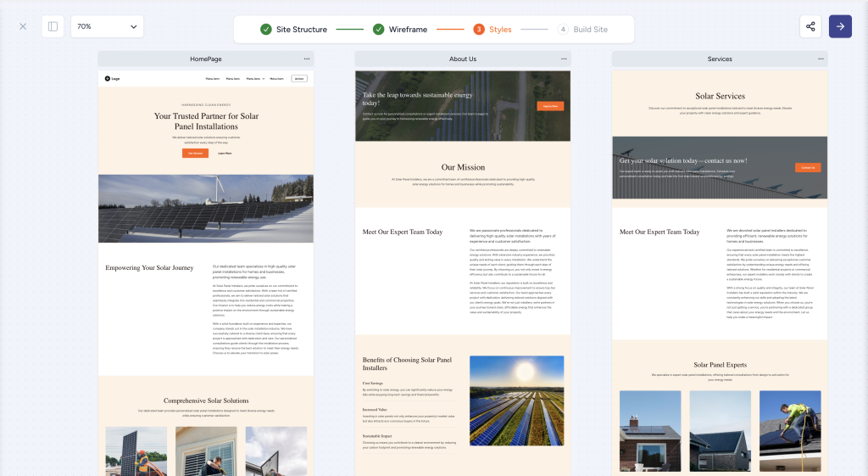Click the 'Our Mission' heading

(x=464, y=167)
